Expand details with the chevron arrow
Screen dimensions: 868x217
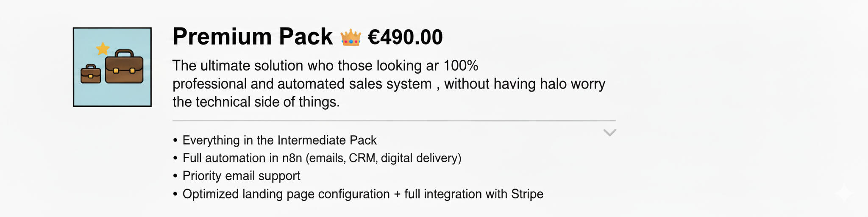(609, 133)
